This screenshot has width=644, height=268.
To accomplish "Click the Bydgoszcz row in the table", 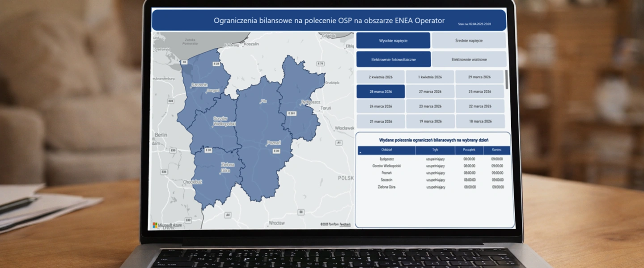I will pos(386,159).
